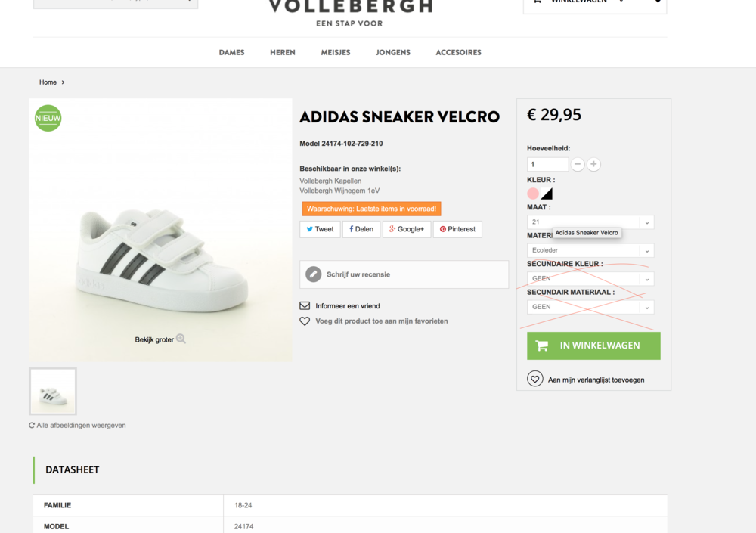756x533 pixels.
Task: Click the small sneaker thumbnail image
Action: [52, 391]
